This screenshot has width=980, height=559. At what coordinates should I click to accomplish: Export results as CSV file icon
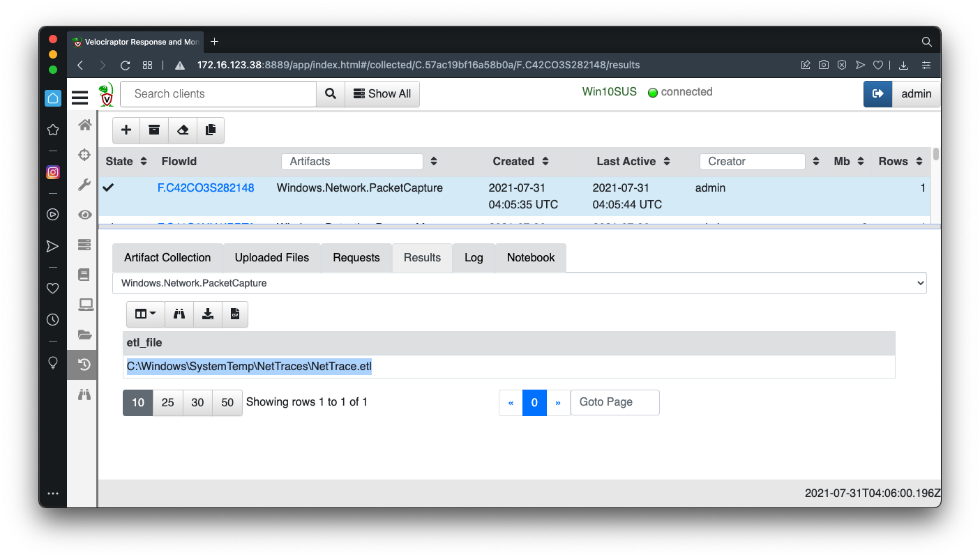coord(235,314)
